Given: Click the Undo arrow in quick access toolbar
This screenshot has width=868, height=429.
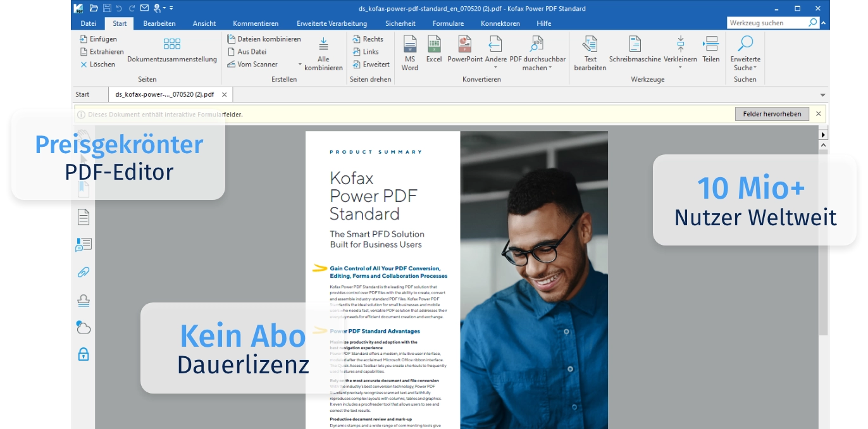Looking at the screenshot, I should [119, 8].
